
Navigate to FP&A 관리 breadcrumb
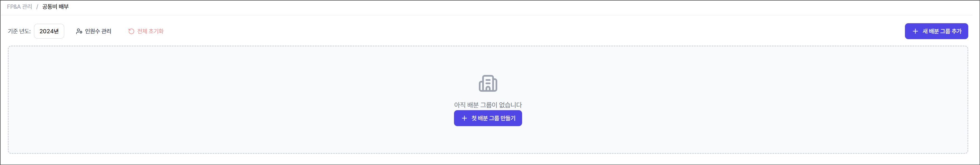[x=20, y=7]
